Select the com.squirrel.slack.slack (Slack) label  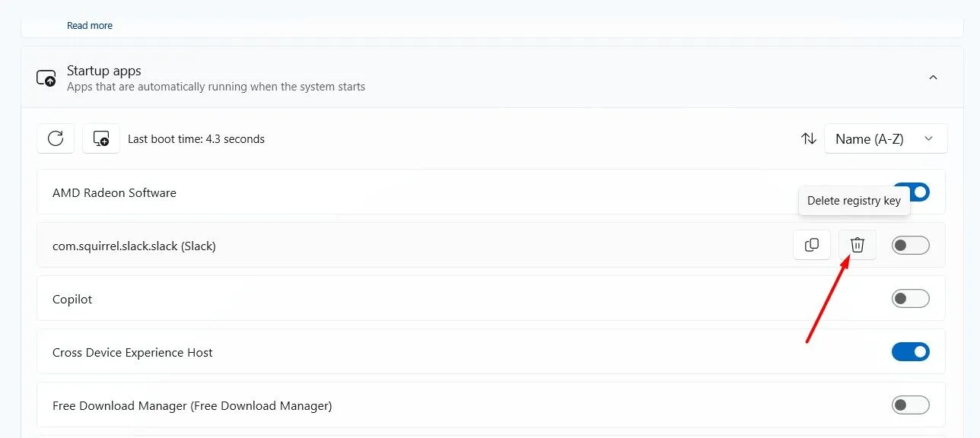click(134, 246)
